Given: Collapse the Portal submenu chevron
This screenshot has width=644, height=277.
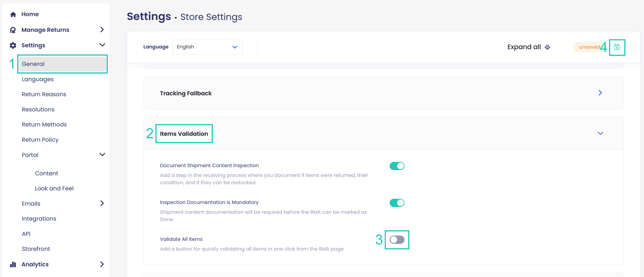Looking at the screenshot, I should [102, 154].
